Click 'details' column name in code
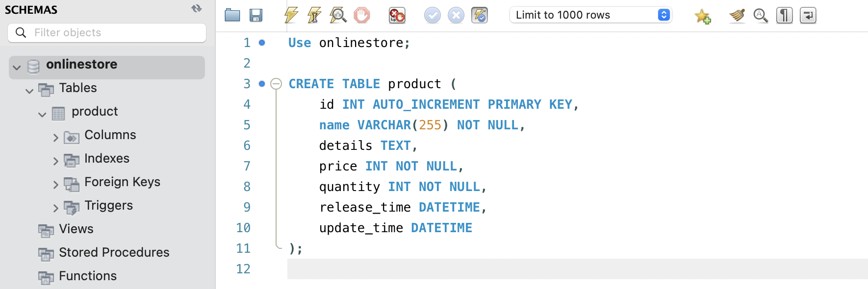This screenshot has height=289, width=868. (346, 145)
